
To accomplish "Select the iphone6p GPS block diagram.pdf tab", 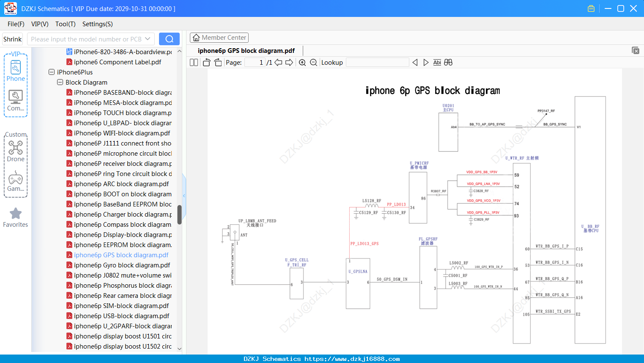I will click(246, 51).
